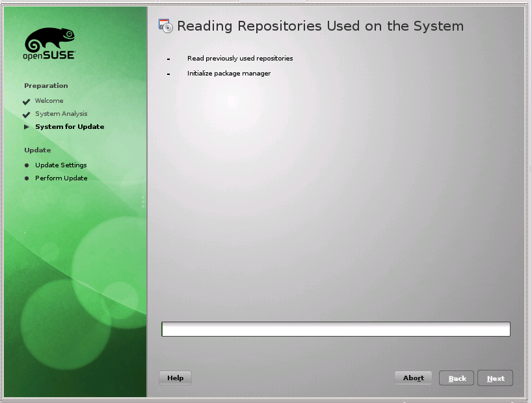The height and width of the screenshot is (403, 532).
Task: Go Back to the previous step
Action: 457,378
